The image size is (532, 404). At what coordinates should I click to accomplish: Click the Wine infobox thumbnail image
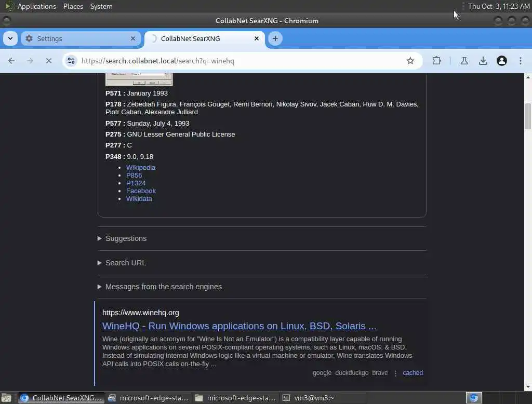coord(139,79)
